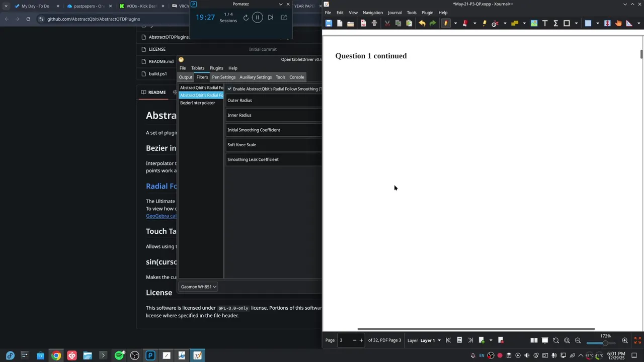644x362 pixels.
Task: Select BezierInterpolator in the filter list
Action: point(198,103)
